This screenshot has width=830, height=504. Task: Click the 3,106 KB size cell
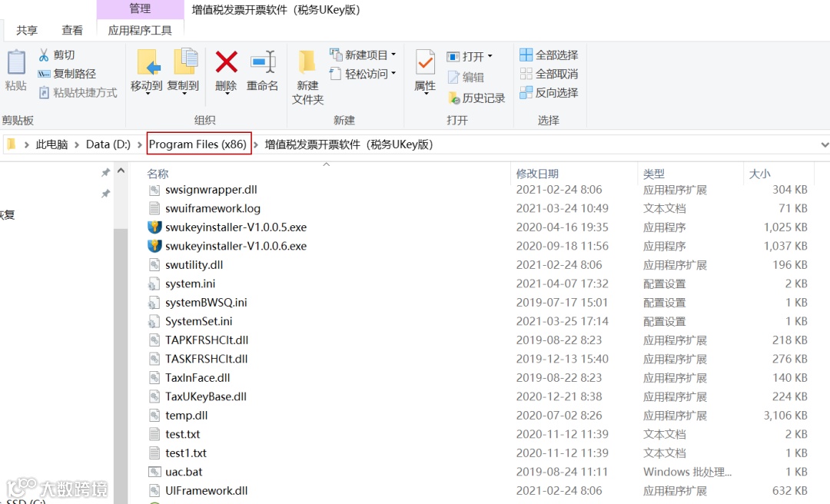click(785, 416)
